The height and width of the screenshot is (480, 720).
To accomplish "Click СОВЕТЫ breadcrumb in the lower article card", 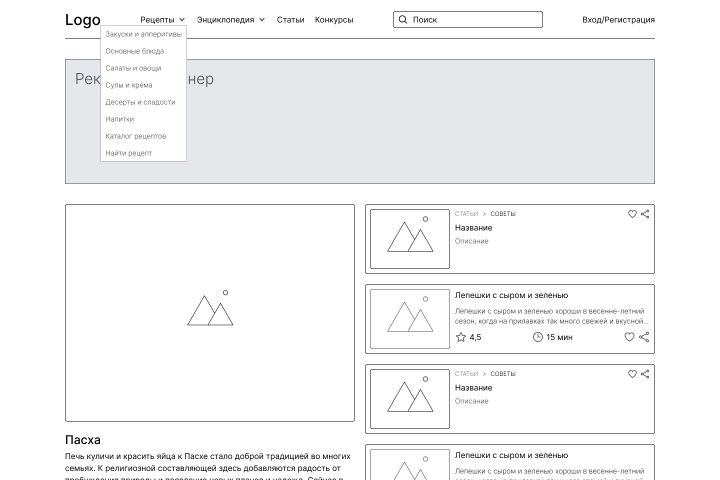I will (x=503, y=373).
